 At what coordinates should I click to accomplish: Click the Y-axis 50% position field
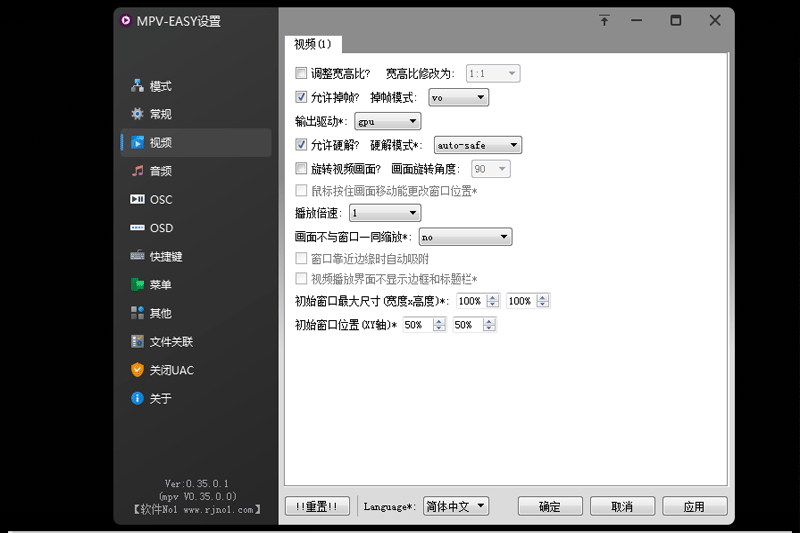(x=468, y=325)
